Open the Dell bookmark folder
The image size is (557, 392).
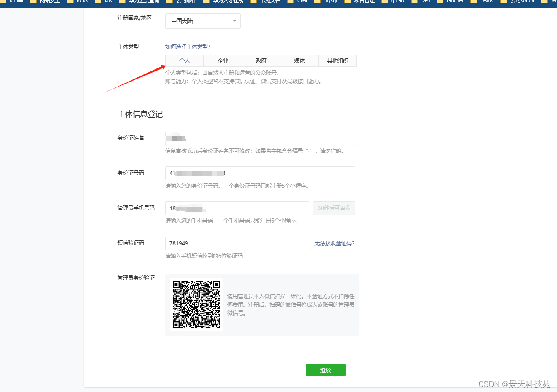coord(421,2)
